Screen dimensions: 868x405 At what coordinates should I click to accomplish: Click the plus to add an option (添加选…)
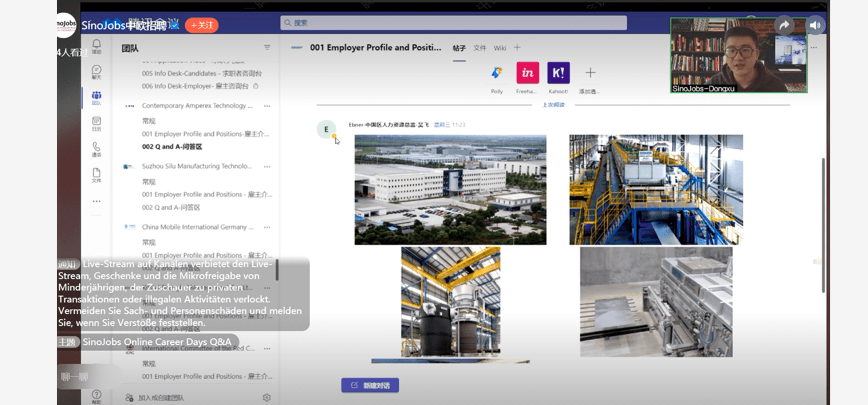pyautogui.click(x=590, y=73)
